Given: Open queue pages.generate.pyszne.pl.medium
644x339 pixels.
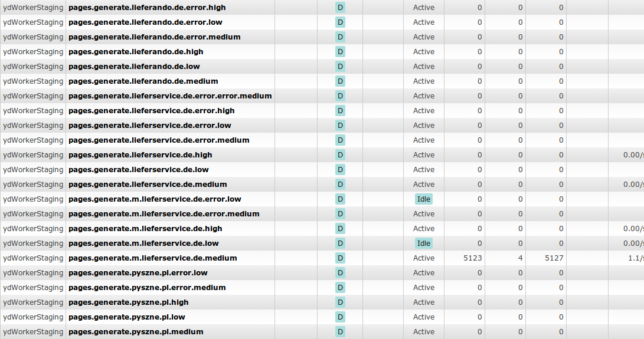Looking at the screenshot, I should pos(136,332).
